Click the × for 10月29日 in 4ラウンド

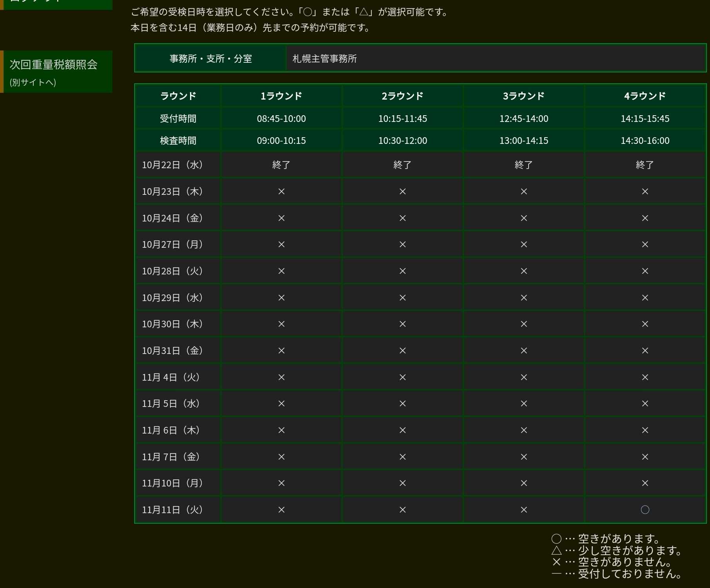point(645,298)
